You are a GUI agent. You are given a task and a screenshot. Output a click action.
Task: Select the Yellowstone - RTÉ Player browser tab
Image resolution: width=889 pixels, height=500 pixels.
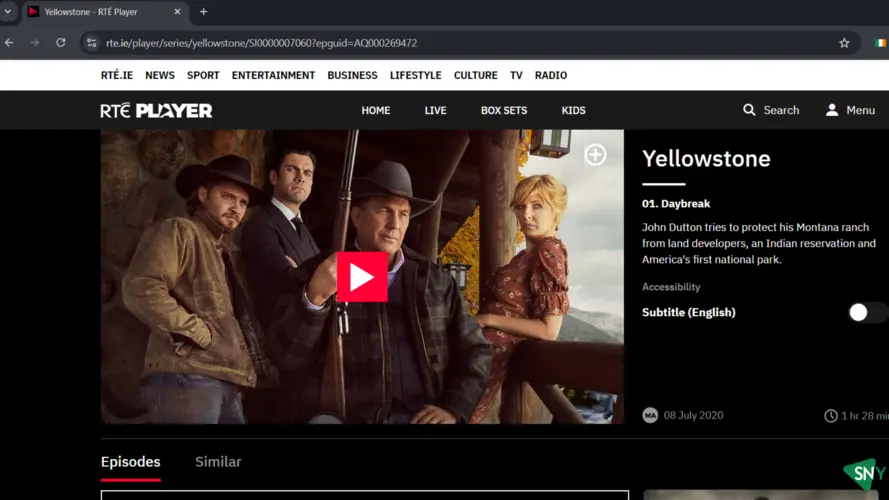(105, 12)
